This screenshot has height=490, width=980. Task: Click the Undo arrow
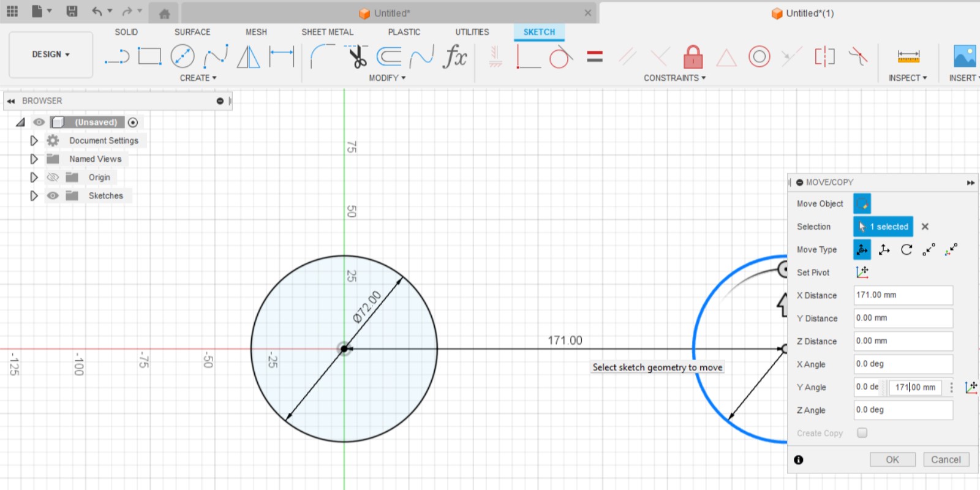pyautogui.click(x=97, y=11)
